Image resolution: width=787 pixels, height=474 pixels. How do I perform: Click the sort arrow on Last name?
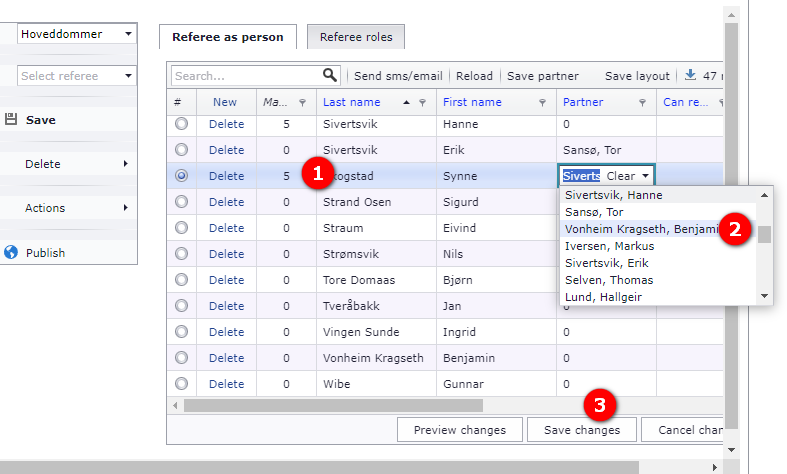[407, 102]
